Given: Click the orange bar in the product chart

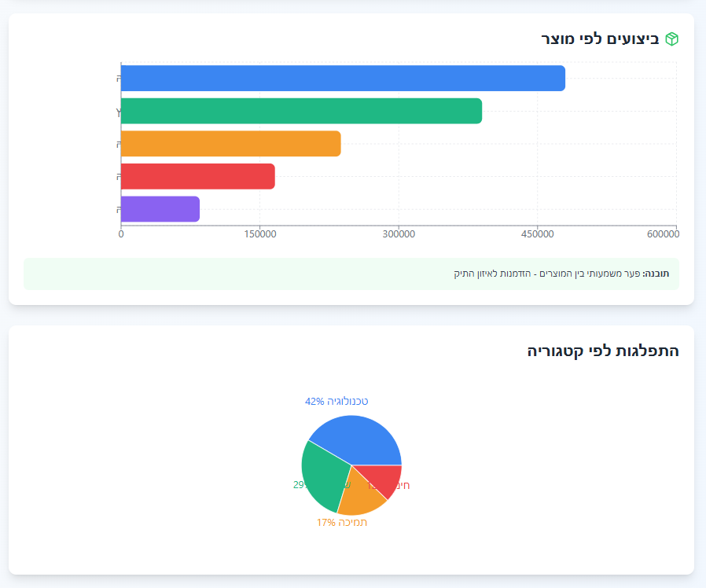Looking at the screenshot, I should coord(230,144).
